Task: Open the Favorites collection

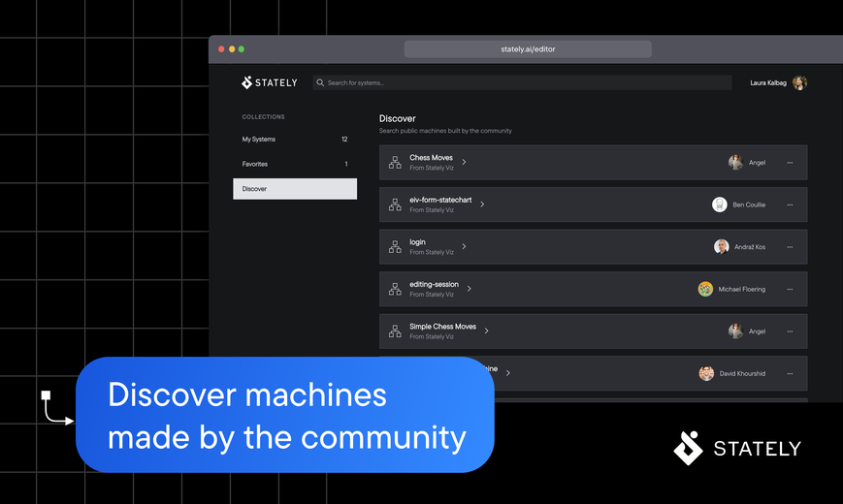Action: (295, 164)
